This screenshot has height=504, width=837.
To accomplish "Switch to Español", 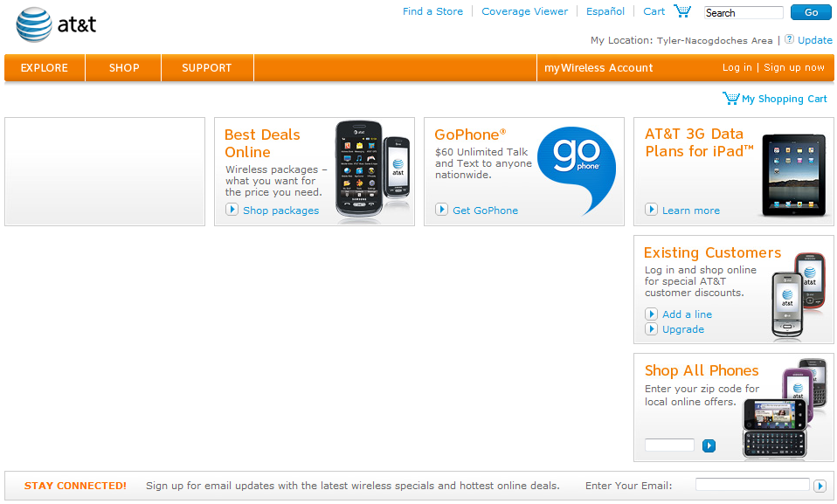I will pyautogui.click(x=605, y=11).
